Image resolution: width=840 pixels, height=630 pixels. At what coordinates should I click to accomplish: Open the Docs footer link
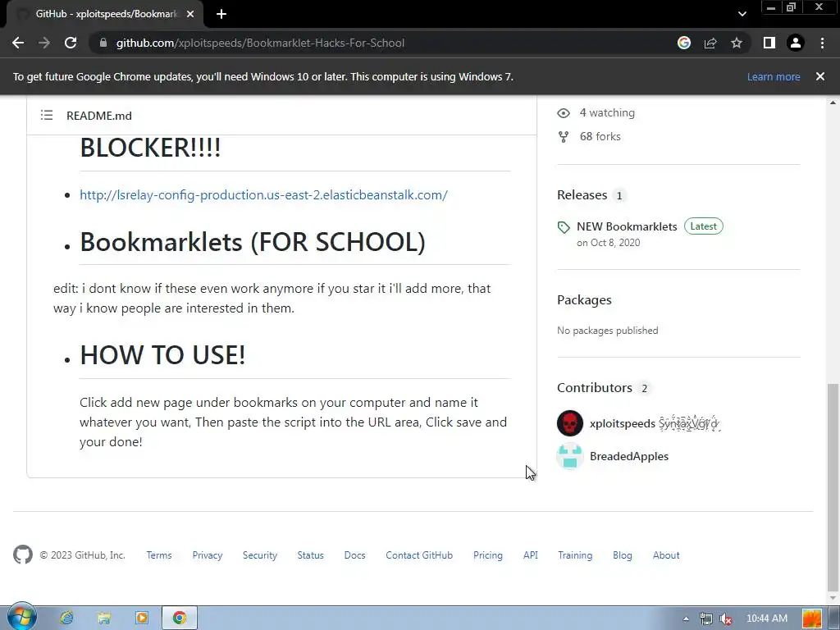[x=354, y=555]
